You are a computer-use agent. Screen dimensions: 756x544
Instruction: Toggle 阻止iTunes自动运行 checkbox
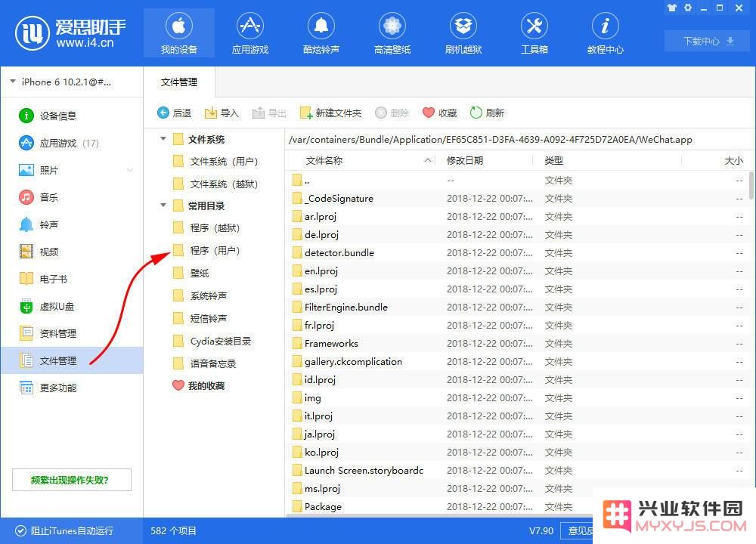tap(20, 530)
